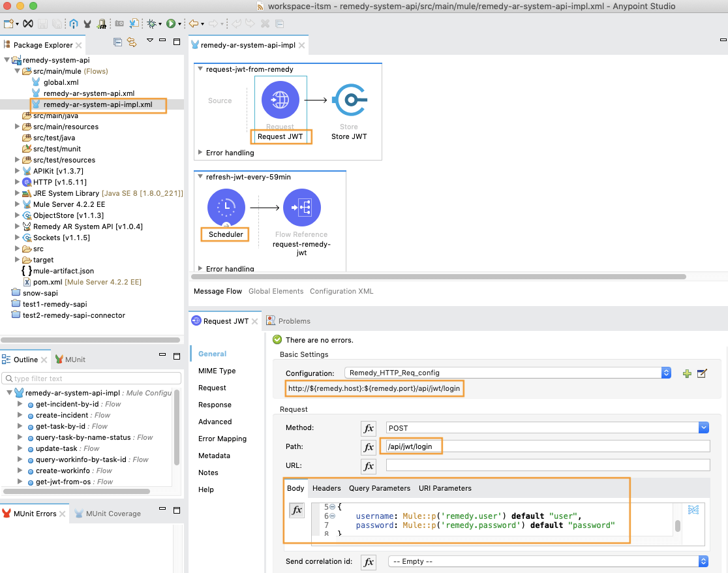728x573 pixels.
Task: Toggle fx expression mode for URL
Action: click(369, 466)
